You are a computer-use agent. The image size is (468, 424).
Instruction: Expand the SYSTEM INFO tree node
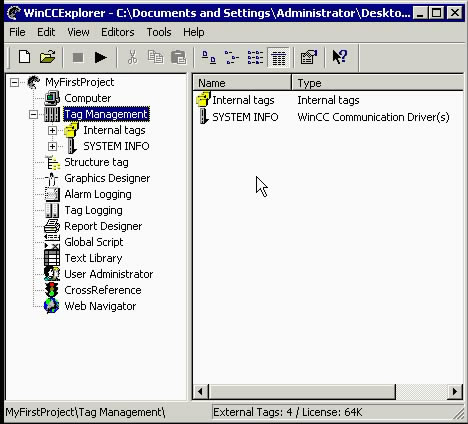point(52,146)
